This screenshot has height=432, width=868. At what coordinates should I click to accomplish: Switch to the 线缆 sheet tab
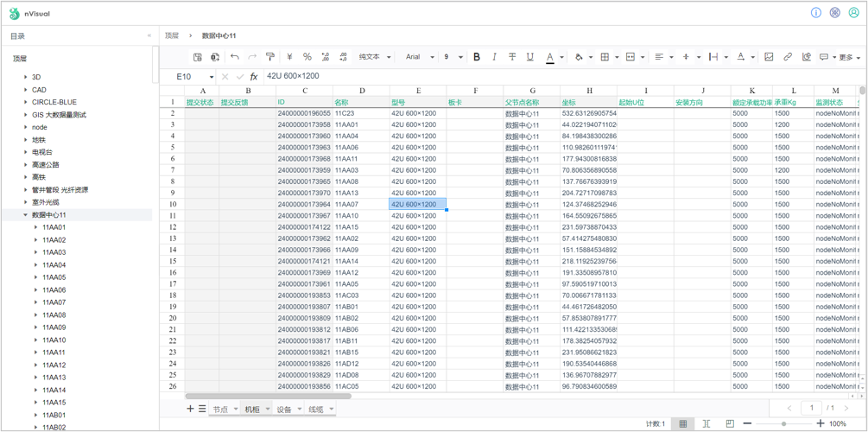coord(315,410)
